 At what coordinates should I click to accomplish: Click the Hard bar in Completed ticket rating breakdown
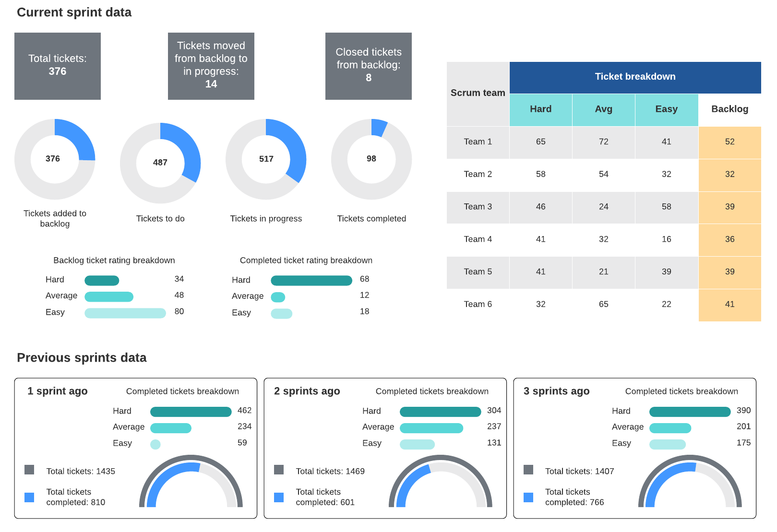coord(311,281)
